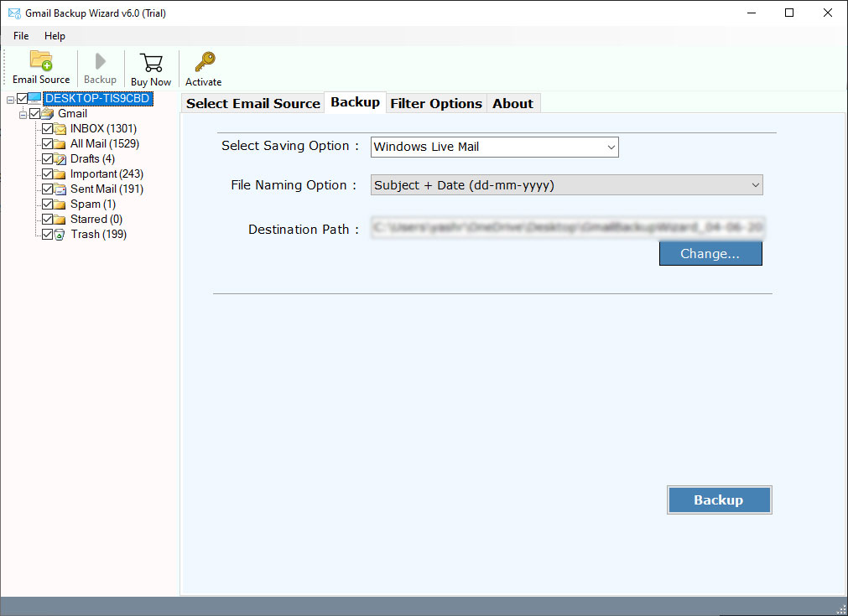Select the Trash (199) folder label
The height and width of the screenshot is (616, 848).
pos(98,235)
